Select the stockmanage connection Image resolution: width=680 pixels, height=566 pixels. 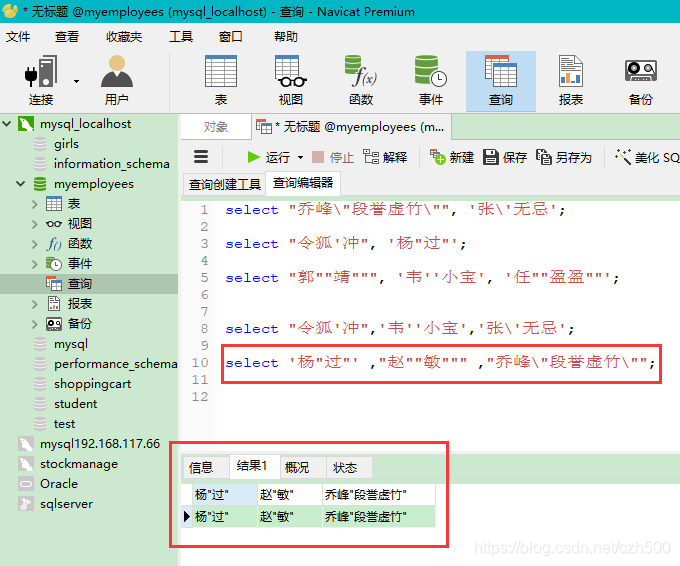click(78, 464)
